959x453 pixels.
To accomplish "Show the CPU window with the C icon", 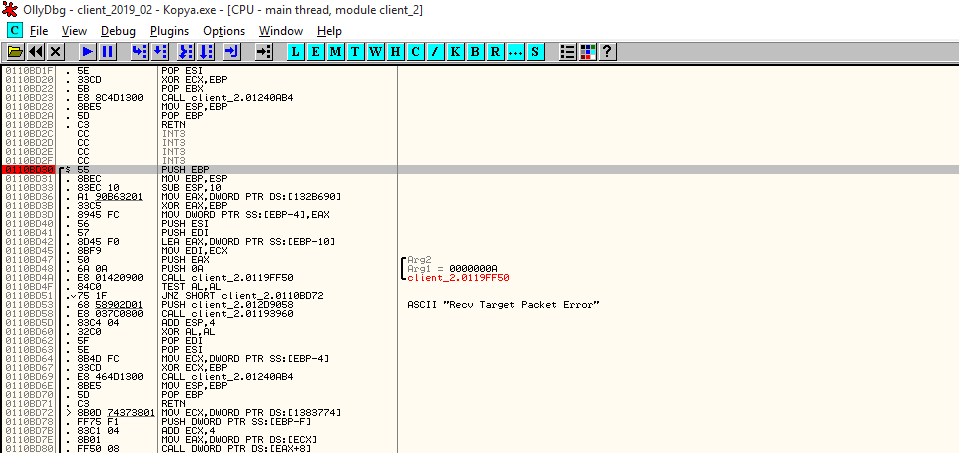I will pos(415,52).
